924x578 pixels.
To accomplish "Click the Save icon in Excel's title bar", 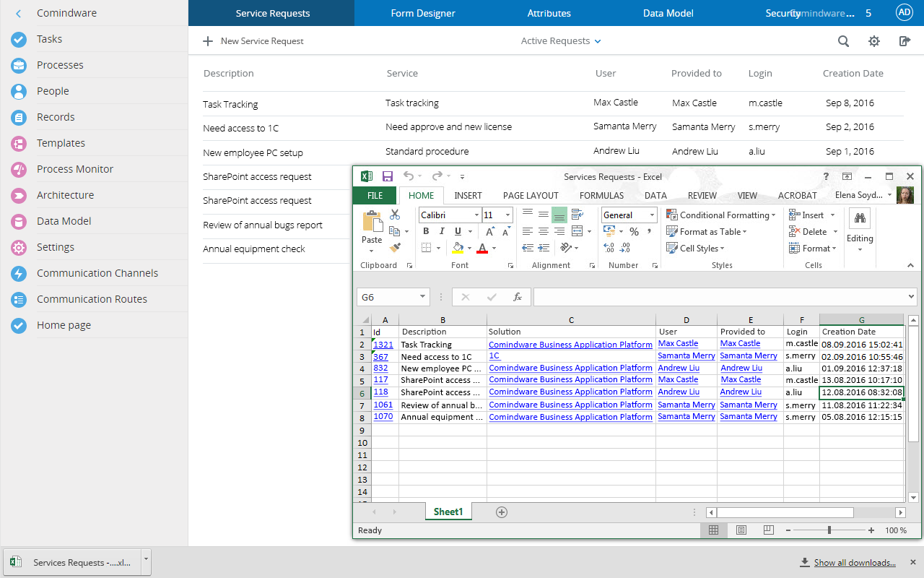I will point(388,176).
